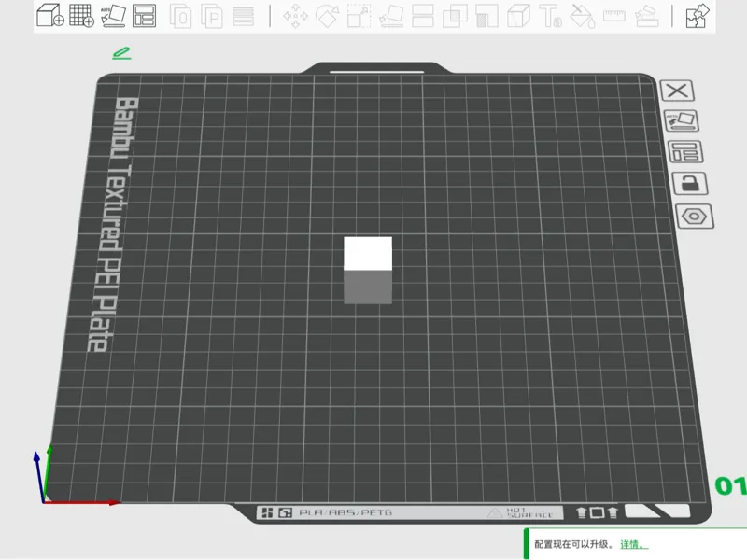The height and width of the screenshot is (560, 747).
Task: Select the white cube on the plate
Action: (x=368, y=270)
